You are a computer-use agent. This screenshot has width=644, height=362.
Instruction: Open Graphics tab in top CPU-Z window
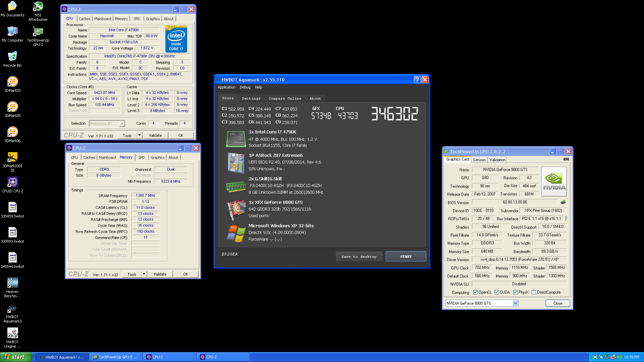tap(153, 19)
